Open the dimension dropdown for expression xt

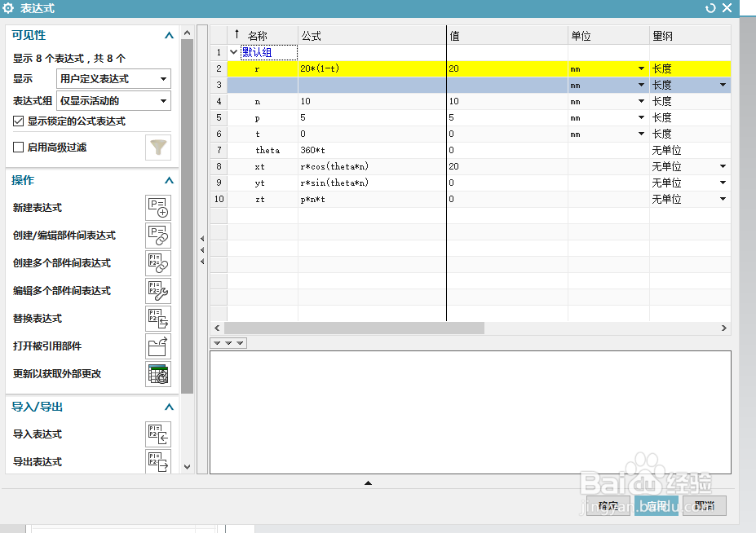coord(723,166)
